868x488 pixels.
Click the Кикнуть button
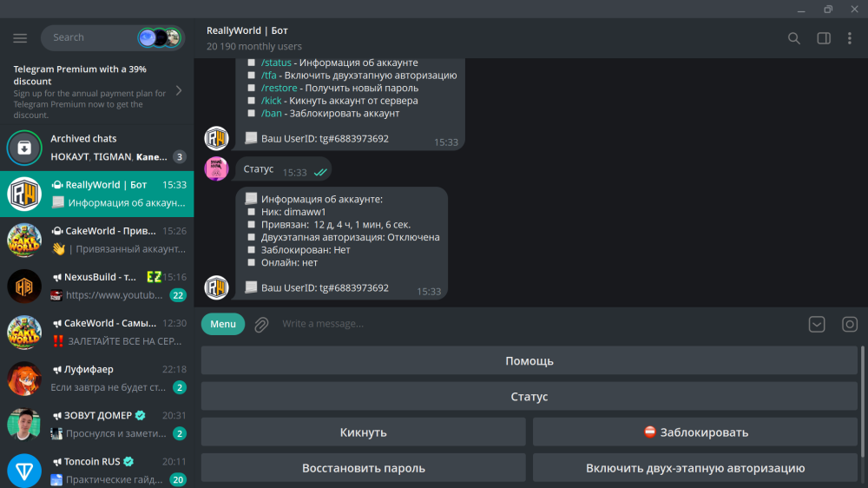(363, 432)
